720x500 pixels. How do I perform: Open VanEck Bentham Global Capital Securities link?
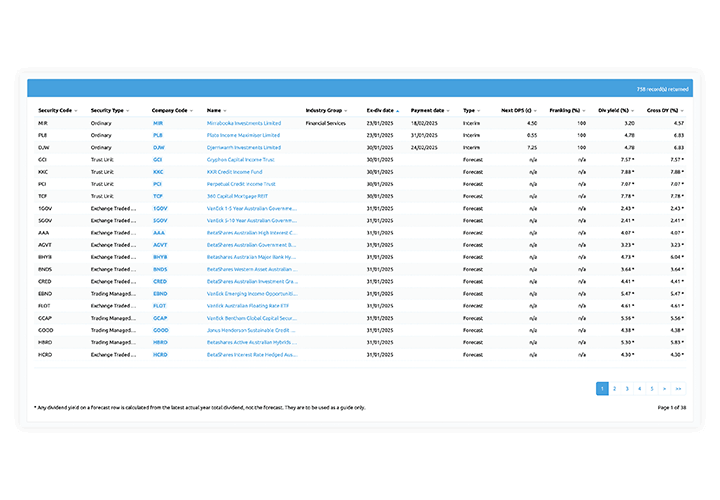(x=252, y=318)
